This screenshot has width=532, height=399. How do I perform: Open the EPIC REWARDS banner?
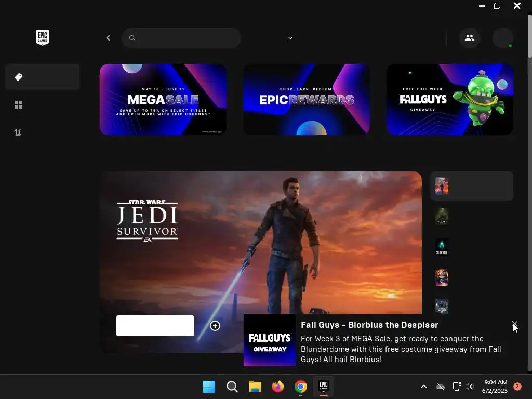pos(307,99)
